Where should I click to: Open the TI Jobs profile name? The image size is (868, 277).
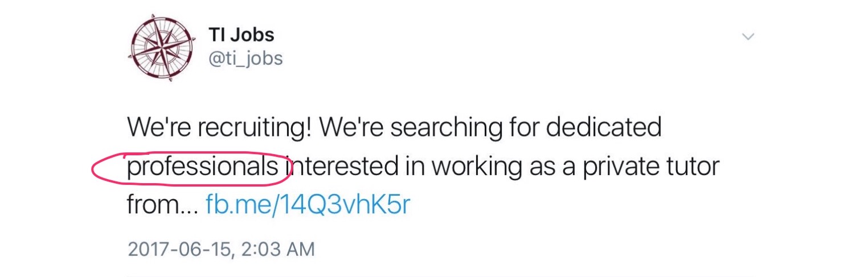pyautogui.click(x=241, y=35)
